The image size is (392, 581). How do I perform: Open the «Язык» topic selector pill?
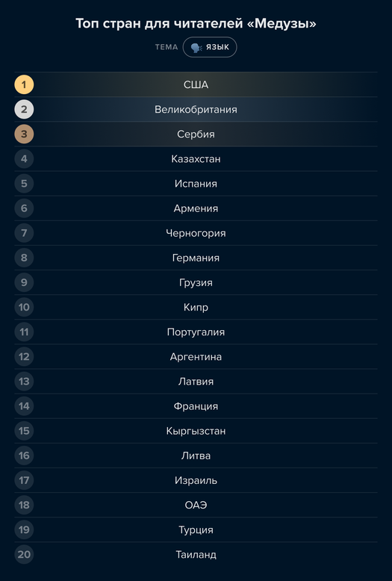210,47
